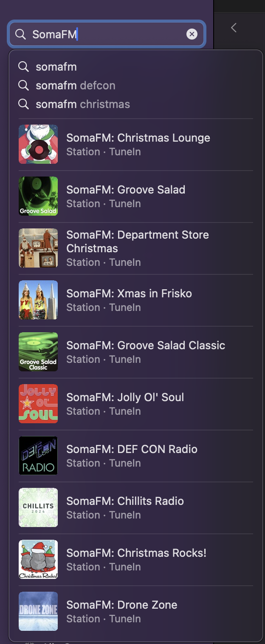Click the Santa artwork for Christmas Lounge
The height and width of the screenshot is (644, 265).
tap(38, 144)
